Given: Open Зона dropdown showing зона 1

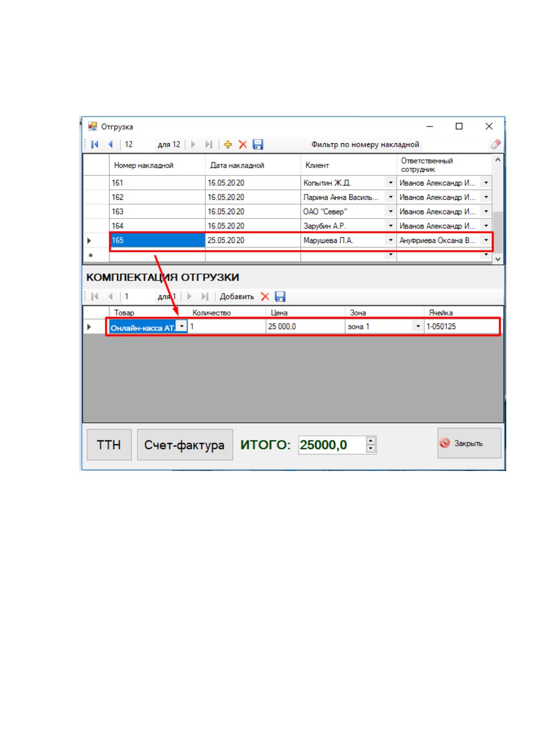Looking at the screenshot, I should [418, 326].
